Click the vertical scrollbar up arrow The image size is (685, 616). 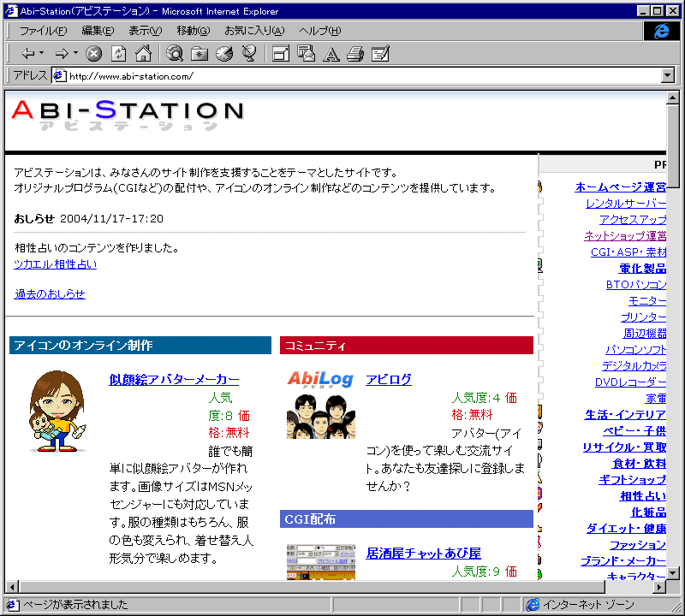(x=673, y=98)
